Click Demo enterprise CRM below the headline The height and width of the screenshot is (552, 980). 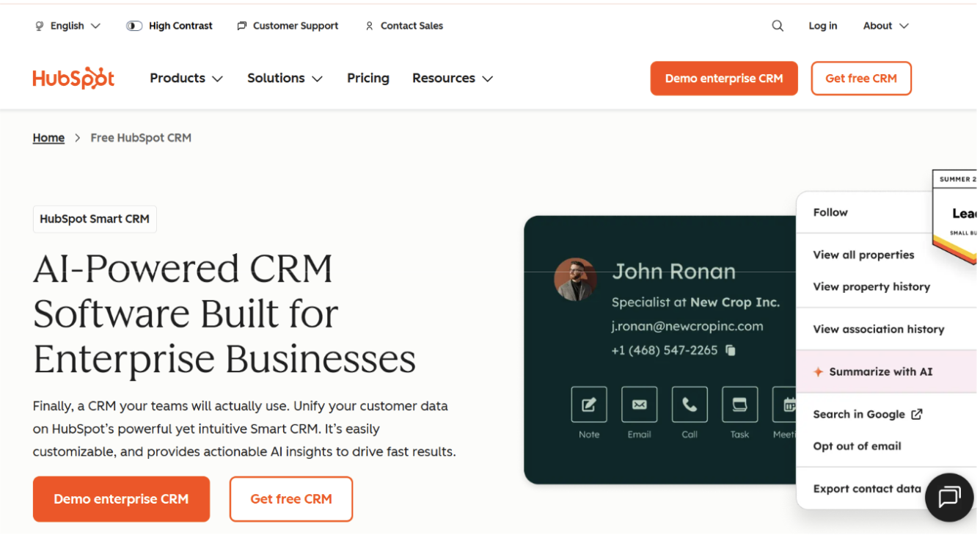121,499
